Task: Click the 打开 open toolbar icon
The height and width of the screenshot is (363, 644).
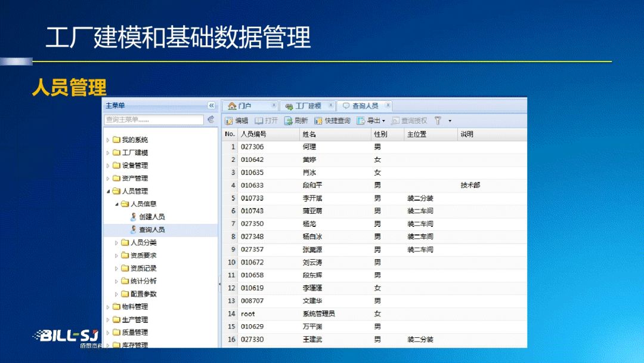Action: point(259,121)
